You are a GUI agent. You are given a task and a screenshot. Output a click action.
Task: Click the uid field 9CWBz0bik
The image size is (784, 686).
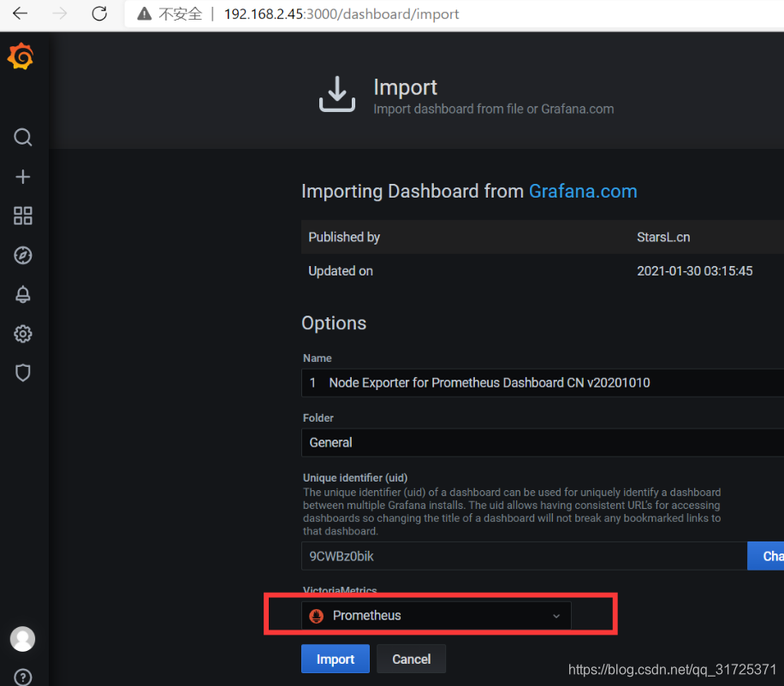(524, 556)
